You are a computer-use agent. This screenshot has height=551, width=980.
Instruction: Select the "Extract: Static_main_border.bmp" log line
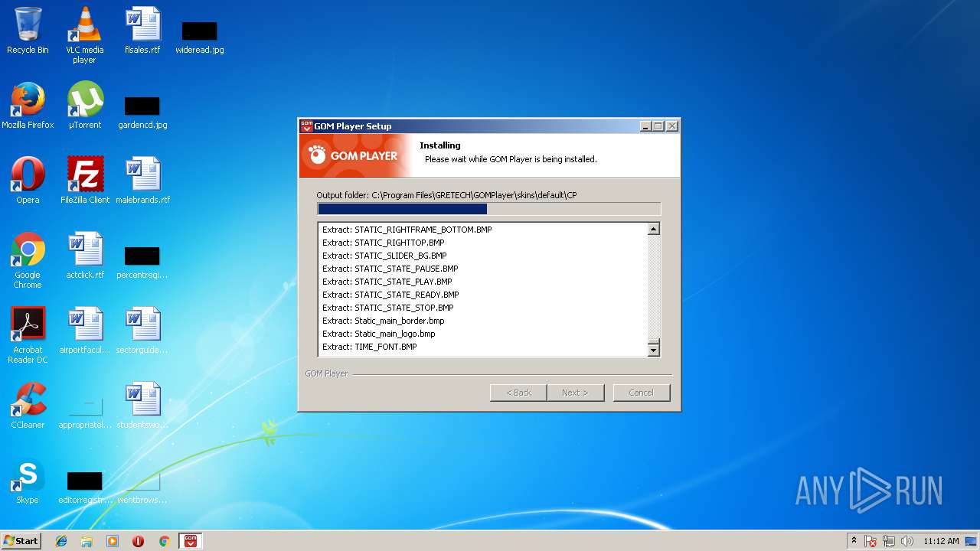click(384, 321)
